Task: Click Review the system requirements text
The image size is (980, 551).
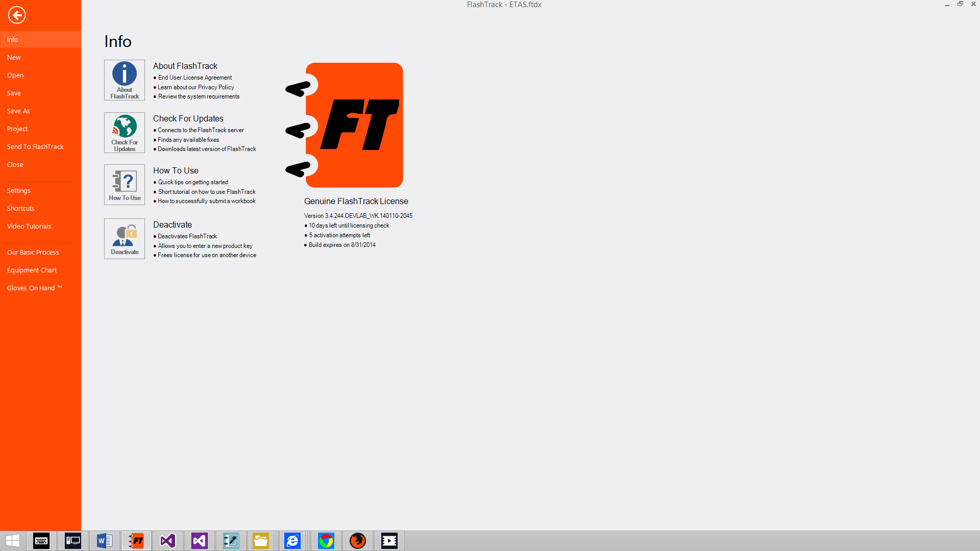Action: [199, 96]
